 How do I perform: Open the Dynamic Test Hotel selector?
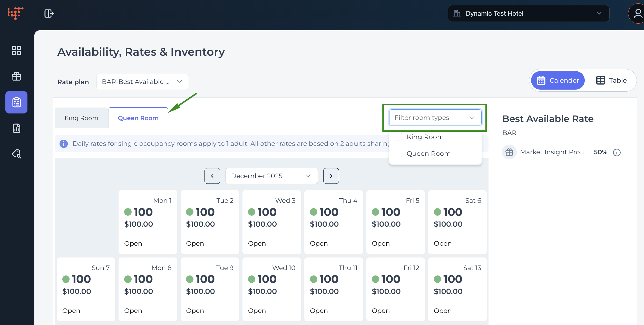528,13
